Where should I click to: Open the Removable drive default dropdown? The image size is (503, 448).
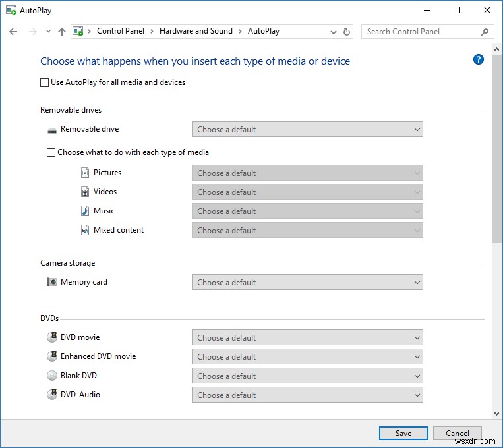308,130
